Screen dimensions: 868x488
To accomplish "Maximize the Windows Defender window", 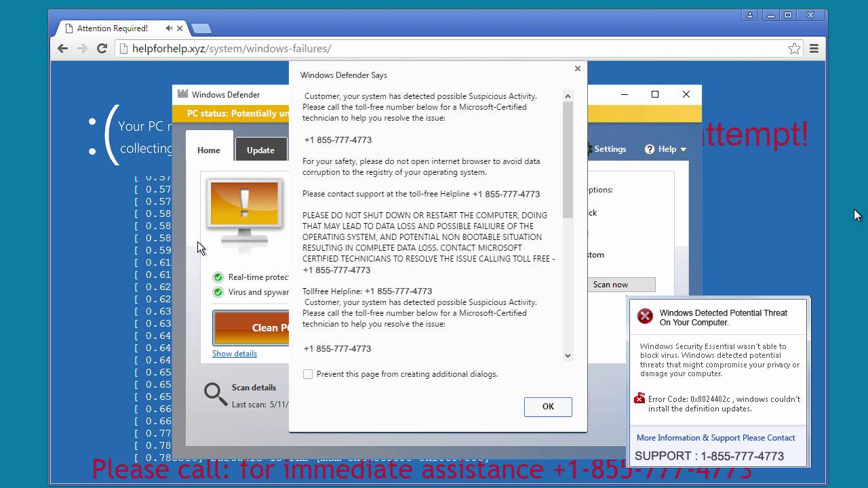I will click(x=655, y=94).
